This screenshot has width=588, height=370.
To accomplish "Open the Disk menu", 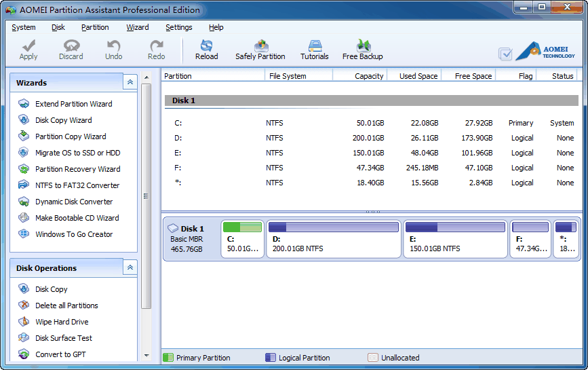I will pos(58,27).
